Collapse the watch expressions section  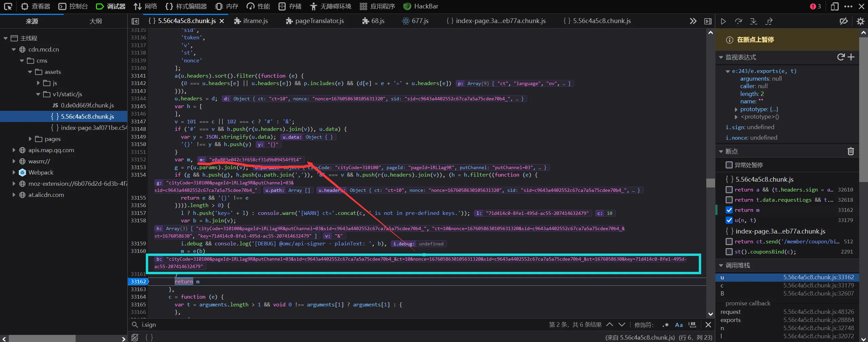coord(721,57)
